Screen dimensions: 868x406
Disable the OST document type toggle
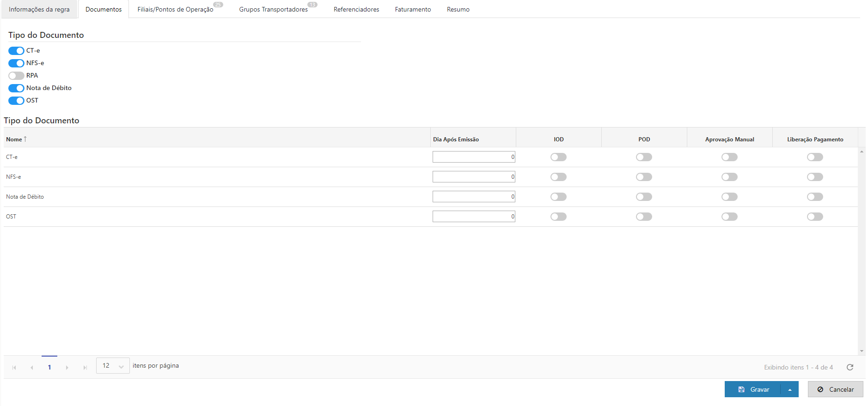pyautogui.click(x=16, y=101)
